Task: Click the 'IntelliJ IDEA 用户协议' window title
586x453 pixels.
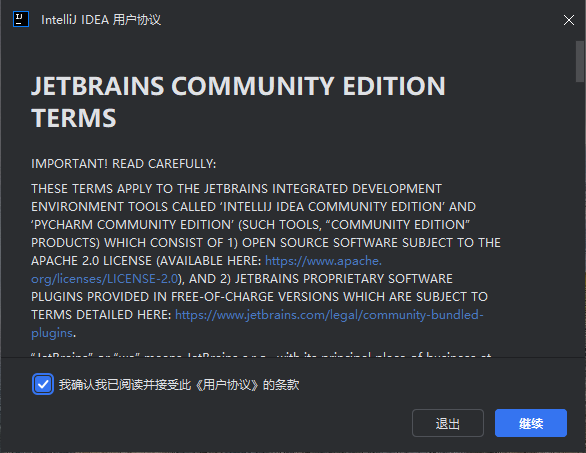Action: click(101, 20)
